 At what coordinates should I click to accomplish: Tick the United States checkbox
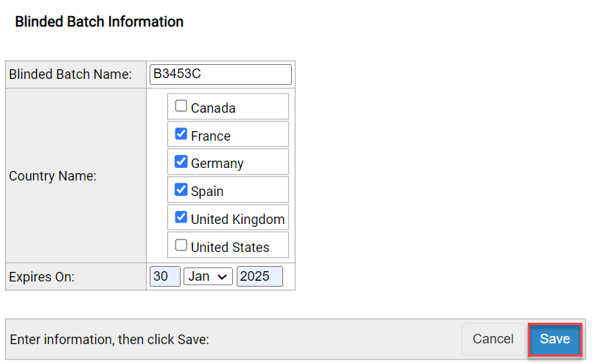181,245
